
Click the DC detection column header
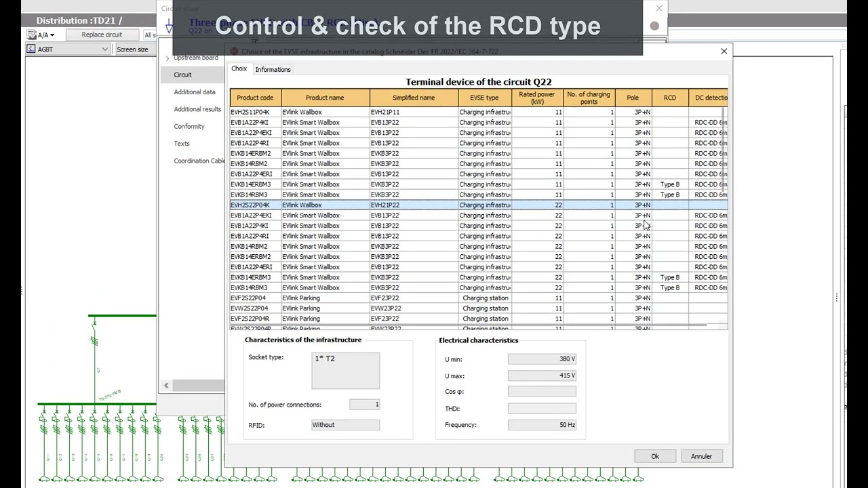(708, 98)
